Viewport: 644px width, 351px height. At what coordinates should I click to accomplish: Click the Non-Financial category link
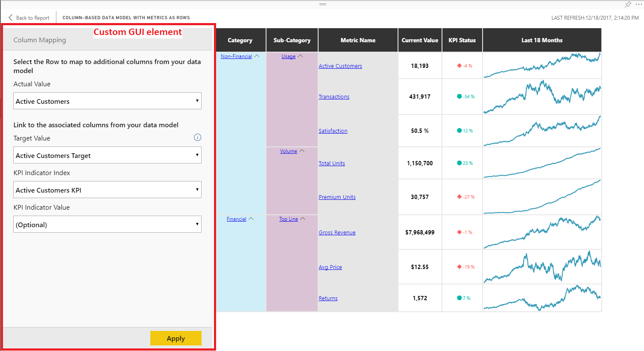click(236, 56)
